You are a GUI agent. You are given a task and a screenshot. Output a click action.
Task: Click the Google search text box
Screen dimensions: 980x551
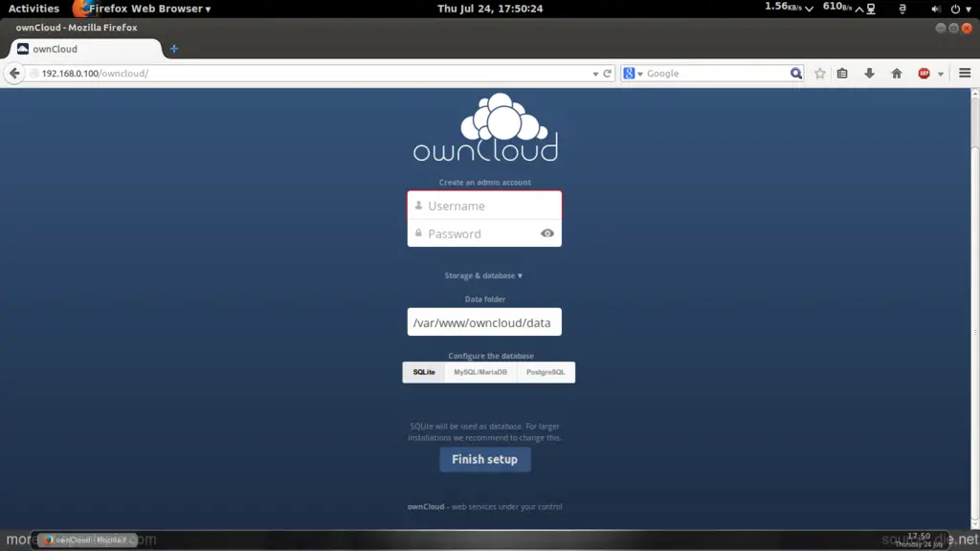(716, 73)
